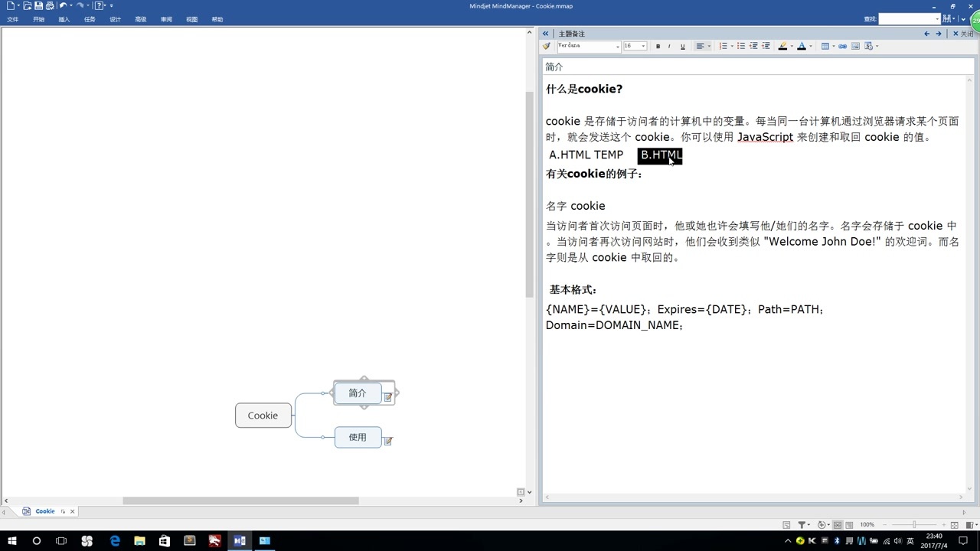This screenshot has width=980, height=551.
Task: Apply bulleted list in notes
Action: click(741, 47)
